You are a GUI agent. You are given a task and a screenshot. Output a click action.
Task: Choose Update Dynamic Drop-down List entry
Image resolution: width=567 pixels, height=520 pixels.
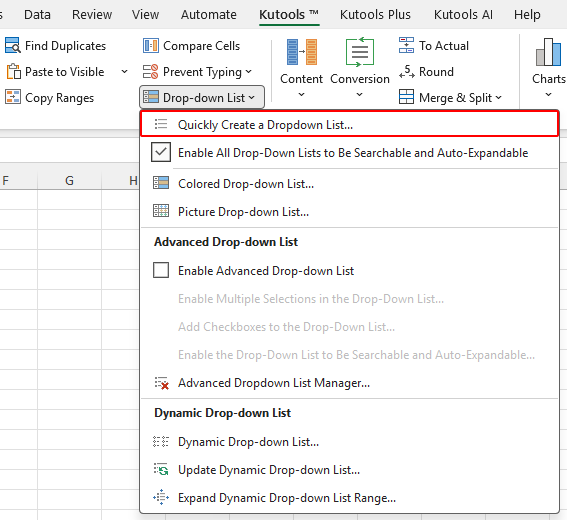(x=349, y=470)
